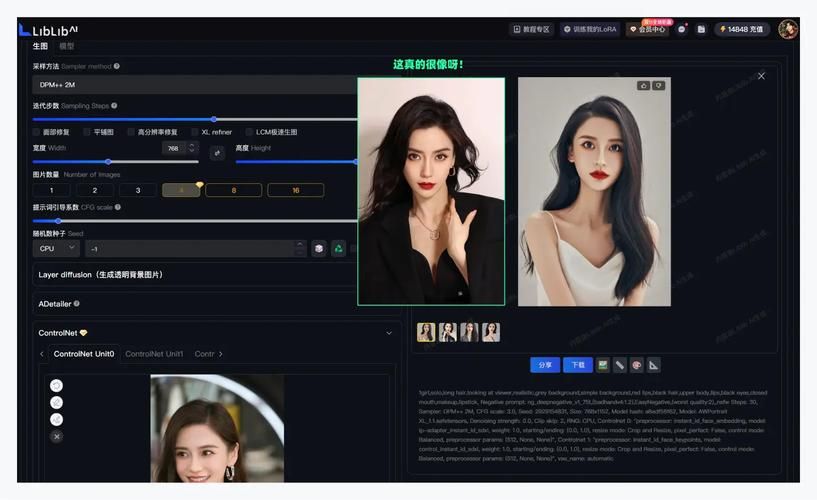This screenshot has width=817, height=500.
Task: Switch to the 生图 tab
Action: pos(40,46)
